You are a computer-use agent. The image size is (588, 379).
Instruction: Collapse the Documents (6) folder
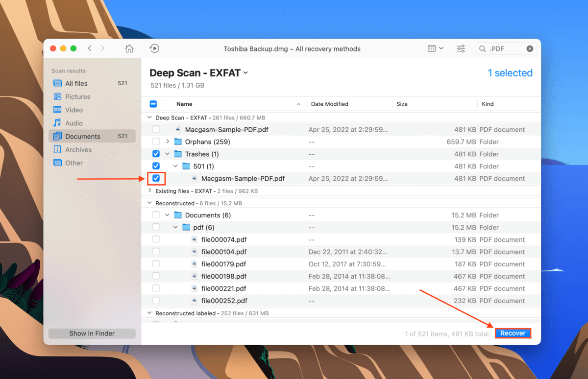point(168,215)
